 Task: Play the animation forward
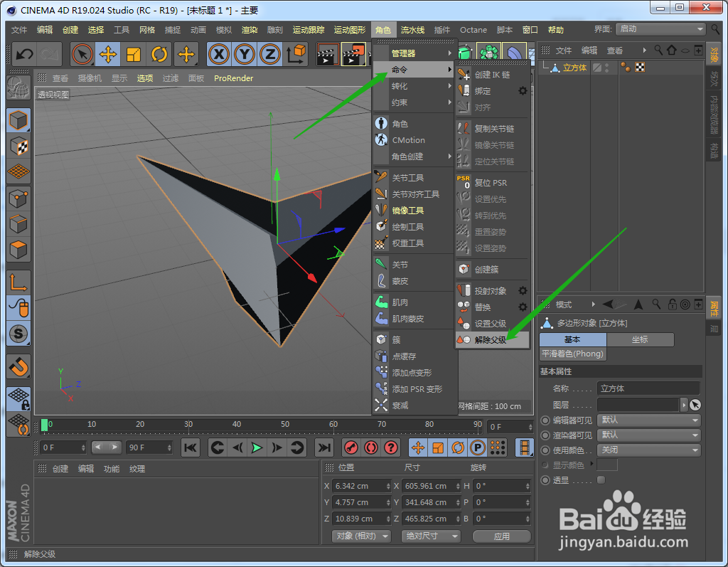click(257, 447)
